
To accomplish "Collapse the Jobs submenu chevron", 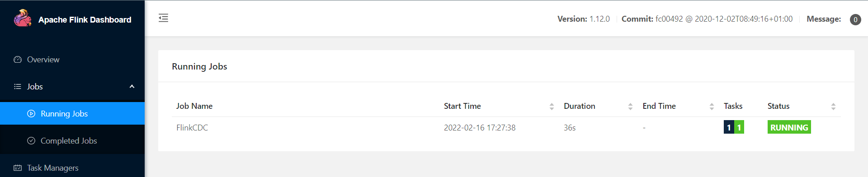I will (132, 87).
